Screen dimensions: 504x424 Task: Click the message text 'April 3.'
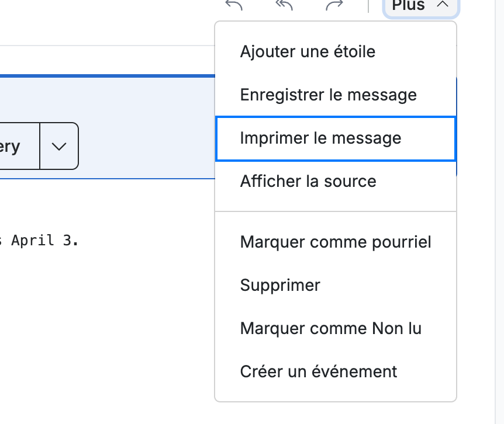click(45, 241)
